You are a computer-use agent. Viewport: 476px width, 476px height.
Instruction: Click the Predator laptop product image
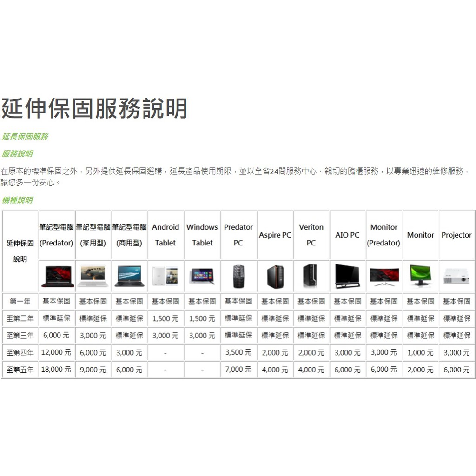click(57, 276)
